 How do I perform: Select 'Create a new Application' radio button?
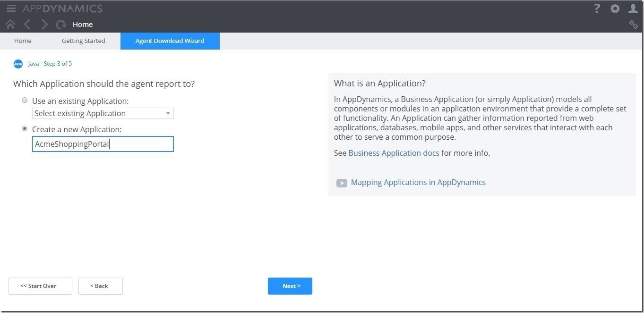(25, 128)
